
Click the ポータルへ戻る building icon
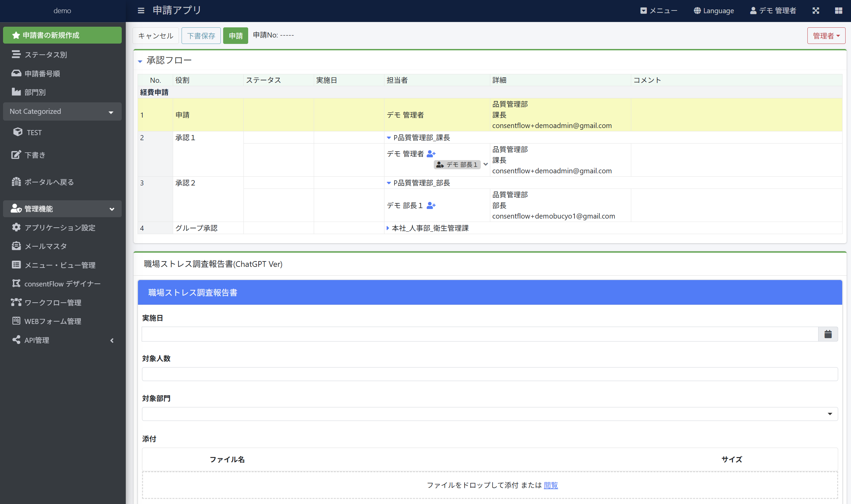pyautogui.click(x=16, y=182)
